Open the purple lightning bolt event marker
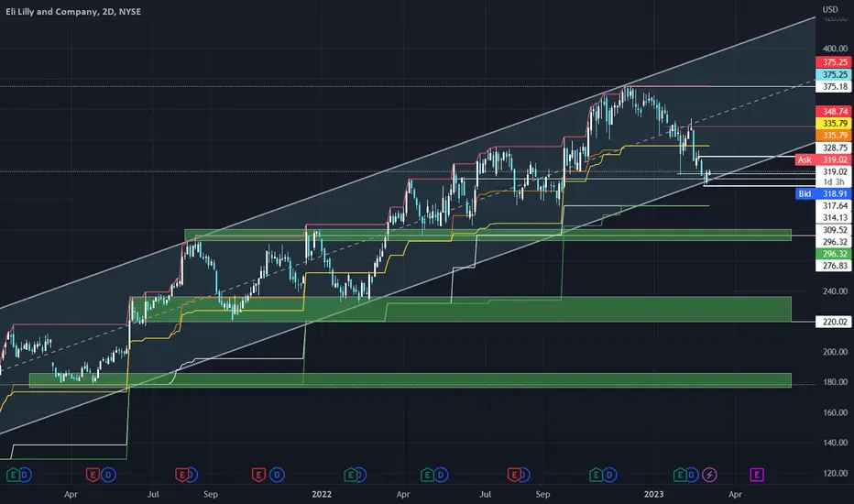The width and height of the screenshot is (854, 504). 709,475
